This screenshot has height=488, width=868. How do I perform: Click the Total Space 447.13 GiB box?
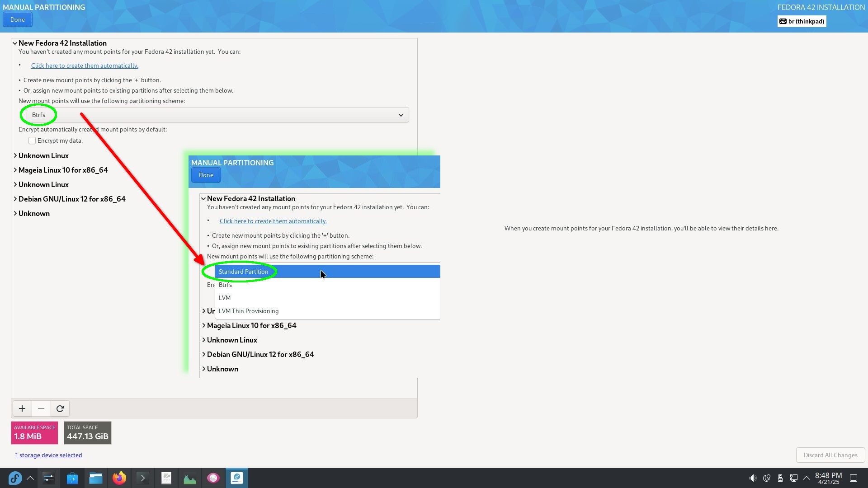(x=88, y=433)
